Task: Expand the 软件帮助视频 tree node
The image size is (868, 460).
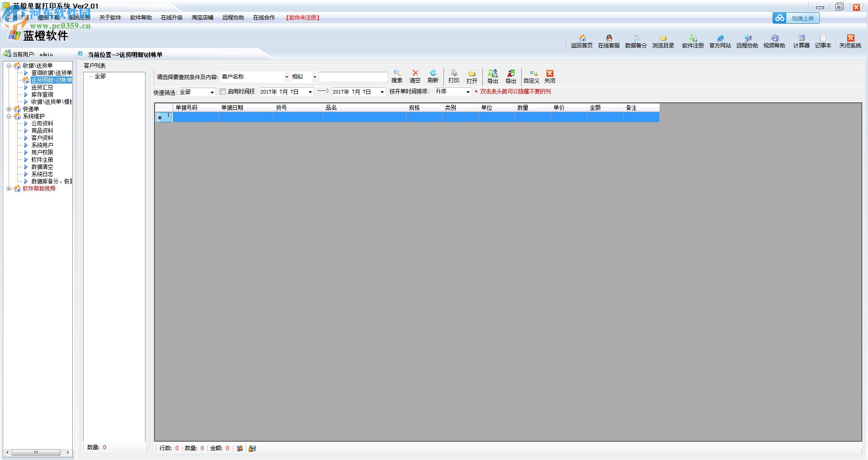Action: click(9, 188)
